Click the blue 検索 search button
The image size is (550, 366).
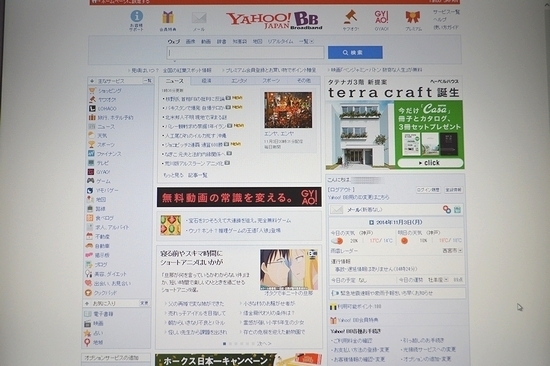point(355,52)
